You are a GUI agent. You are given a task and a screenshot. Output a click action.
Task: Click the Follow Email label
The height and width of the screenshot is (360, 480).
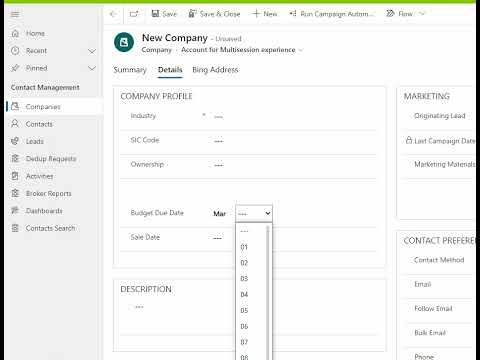point(433,308)
